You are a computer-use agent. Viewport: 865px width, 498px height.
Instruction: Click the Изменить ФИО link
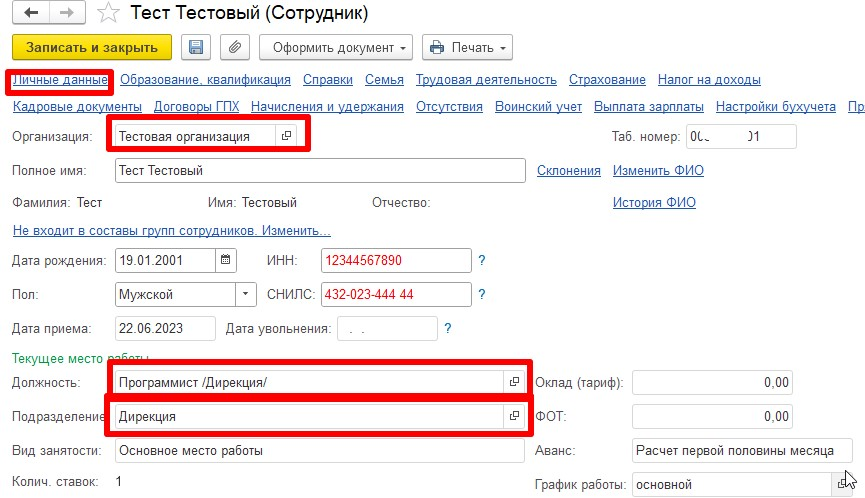coord(658,171)
